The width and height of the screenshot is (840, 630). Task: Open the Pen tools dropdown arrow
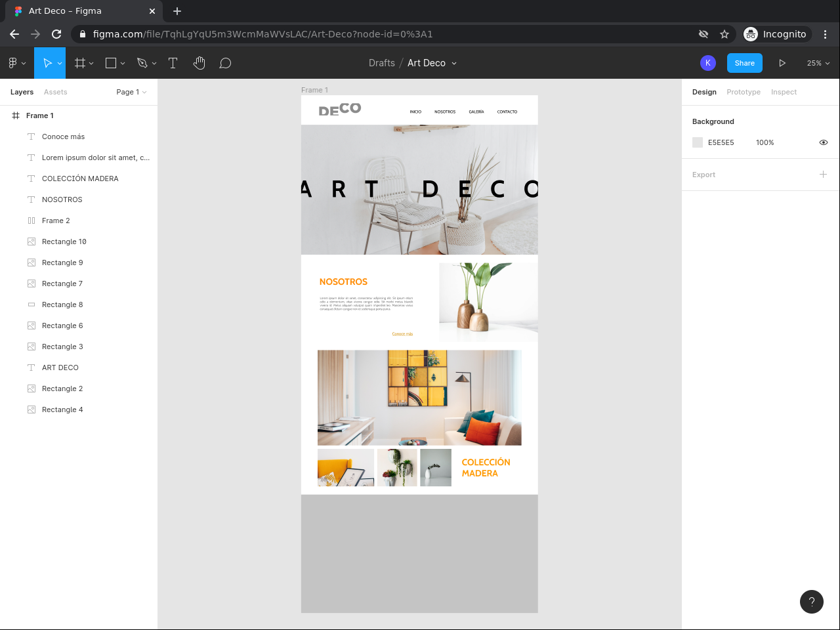click(154, 63)
